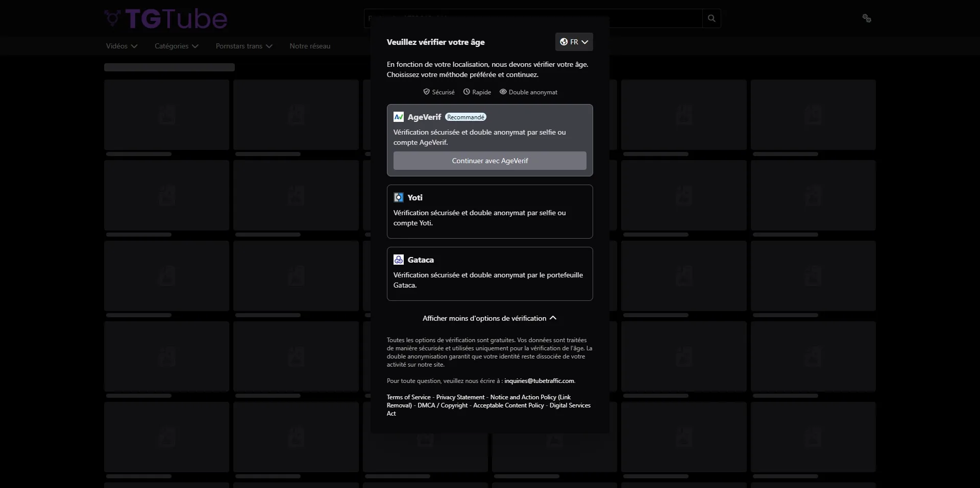Open the Privacy Statement link

coord(460,397)
